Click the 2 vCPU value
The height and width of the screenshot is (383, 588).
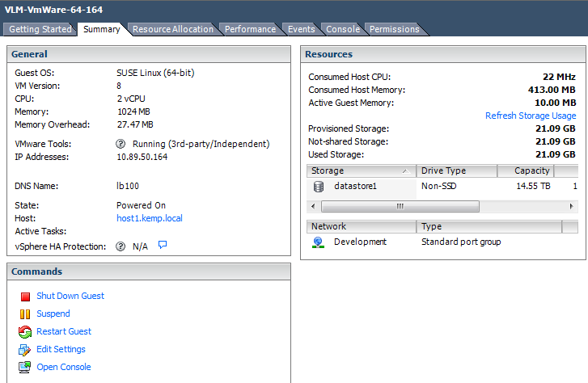click(x=131, y=99)
